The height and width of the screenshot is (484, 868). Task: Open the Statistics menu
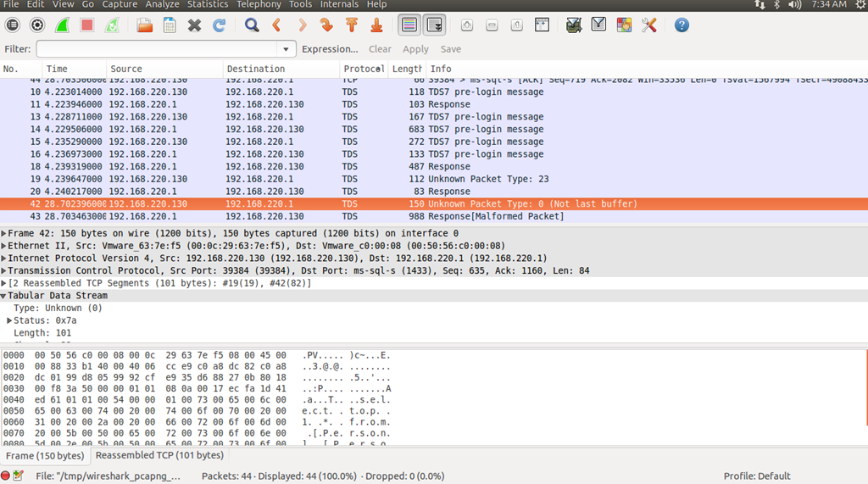click(208, 5)
